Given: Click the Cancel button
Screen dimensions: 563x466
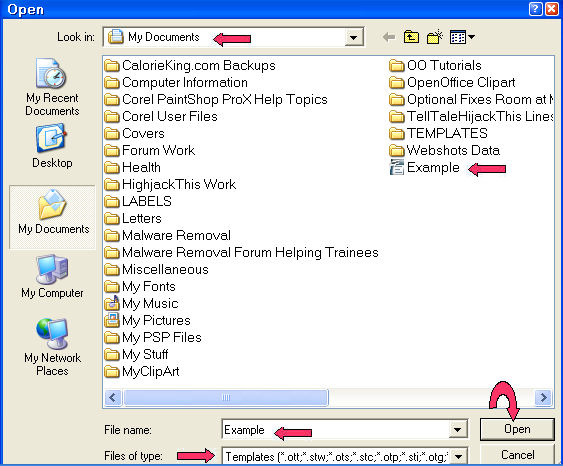Looking at the screenshot, I should coord(517,455).
